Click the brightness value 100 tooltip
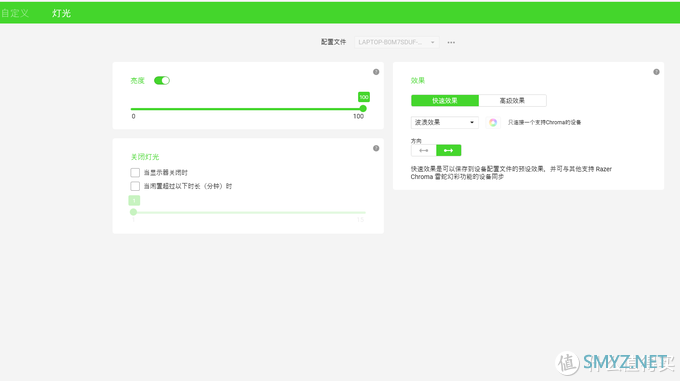The image size is (680, 381). pyautogui.click(x=364, y=97)
